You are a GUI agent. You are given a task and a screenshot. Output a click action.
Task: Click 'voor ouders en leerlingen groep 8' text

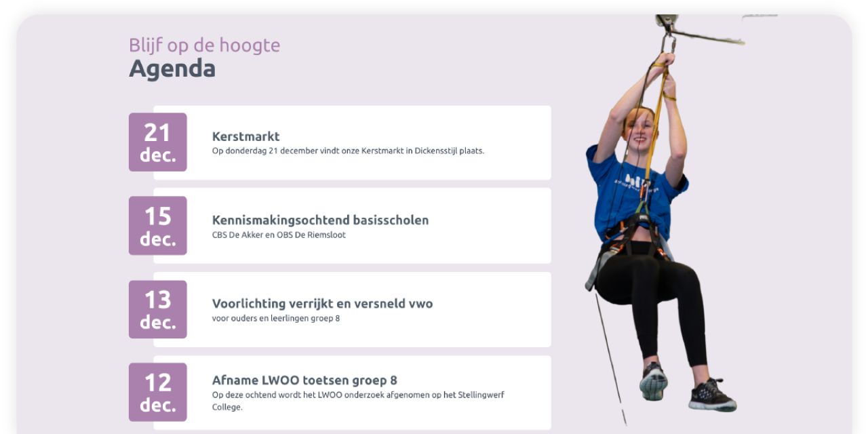coord(275,318)
